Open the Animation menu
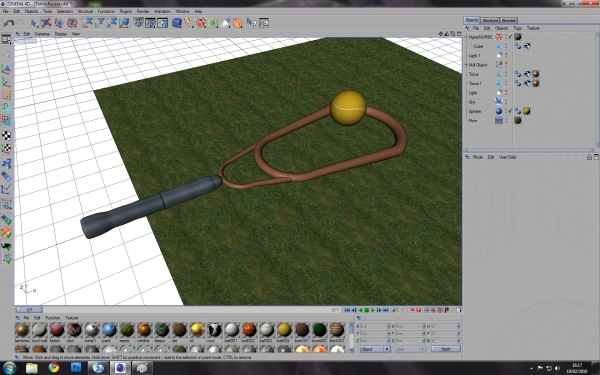The height and width of the screenshot is (375, 600). click(x=162, y=11)
